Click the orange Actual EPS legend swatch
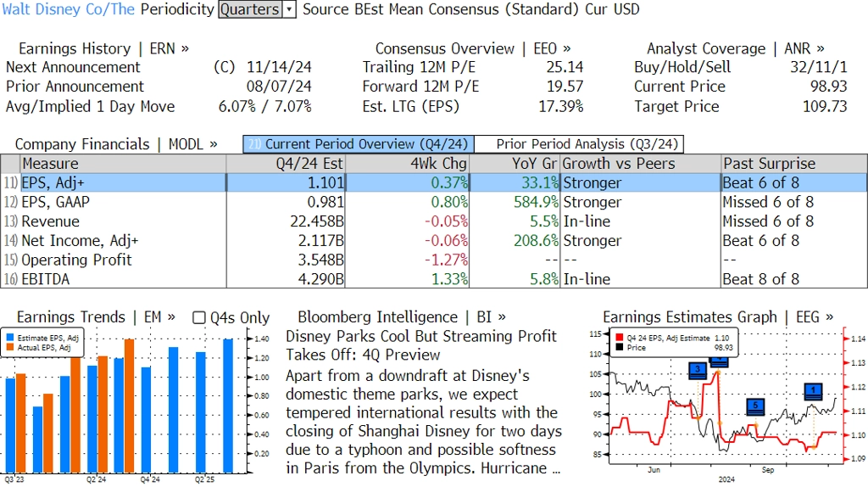The image size is (868, 487). 10,347
